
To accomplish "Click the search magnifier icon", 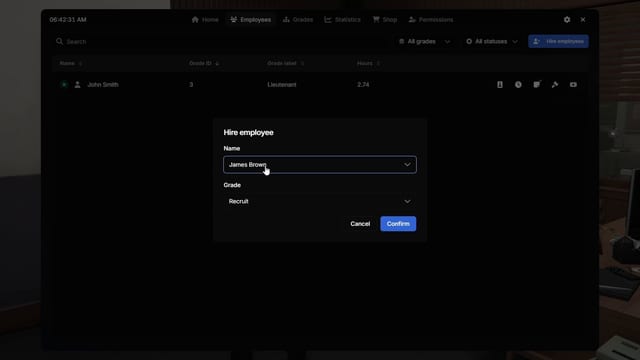I will [60, 42].
